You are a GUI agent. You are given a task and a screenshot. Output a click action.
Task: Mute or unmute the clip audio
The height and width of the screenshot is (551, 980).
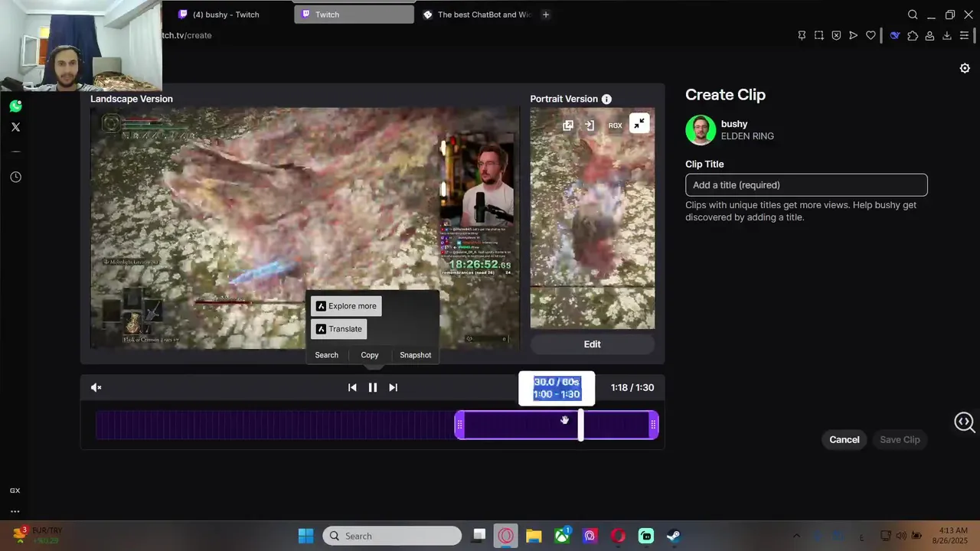(x=96, y=387)
